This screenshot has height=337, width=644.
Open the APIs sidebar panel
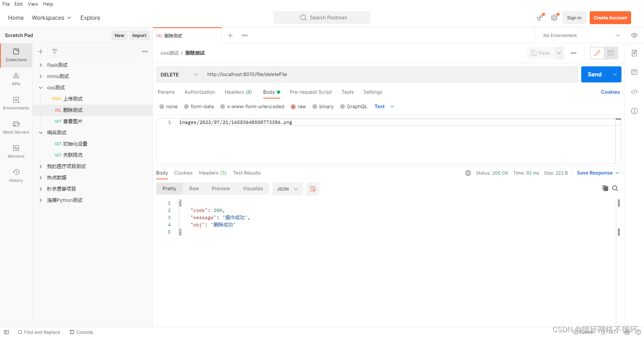click(x=16, y=79)
